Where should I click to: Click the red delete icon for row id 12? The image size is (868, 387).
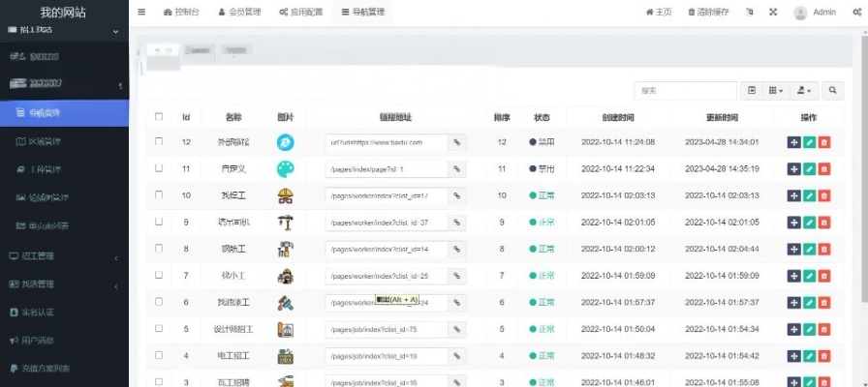pos(824,142)
